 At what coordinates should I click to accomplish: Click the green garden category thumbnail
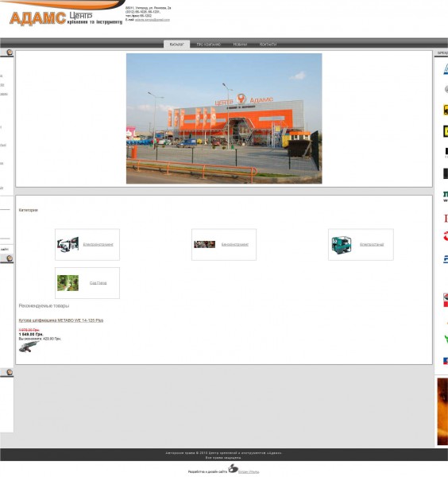pyautogui.click(x=68, y=283)
